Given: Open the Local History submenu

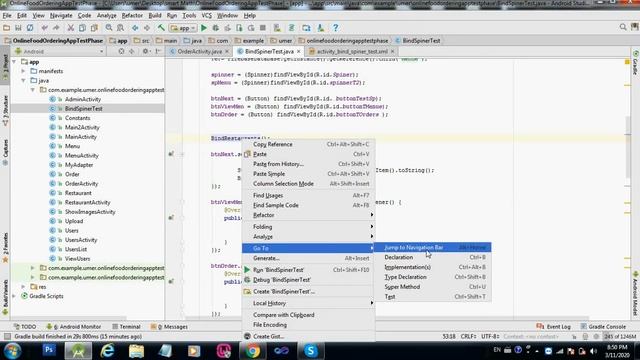Looking at the screenshot, I should (x=308, y=303).
